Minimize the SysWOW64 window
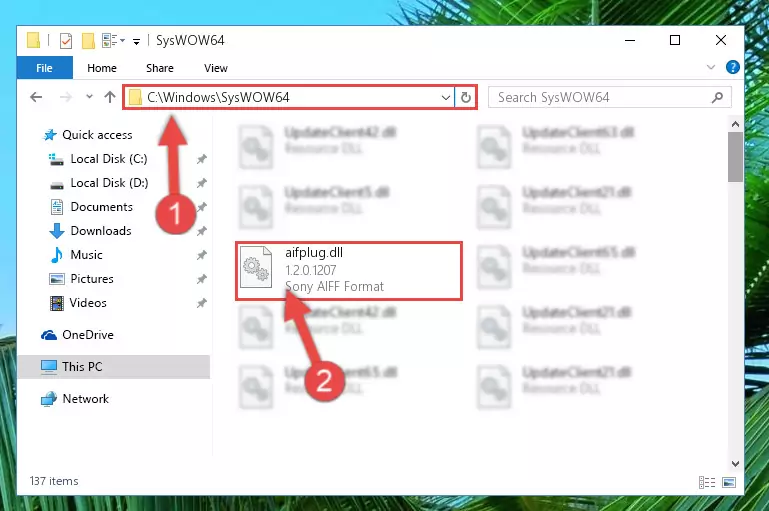Viewport: 769px width, 511px height. pos(630,40)
